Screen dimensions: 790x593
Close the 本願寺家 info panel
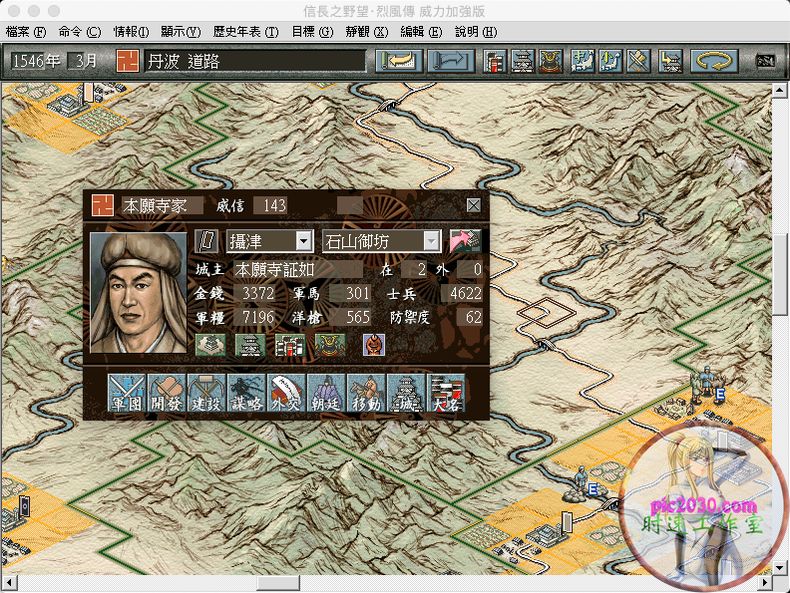474,205
